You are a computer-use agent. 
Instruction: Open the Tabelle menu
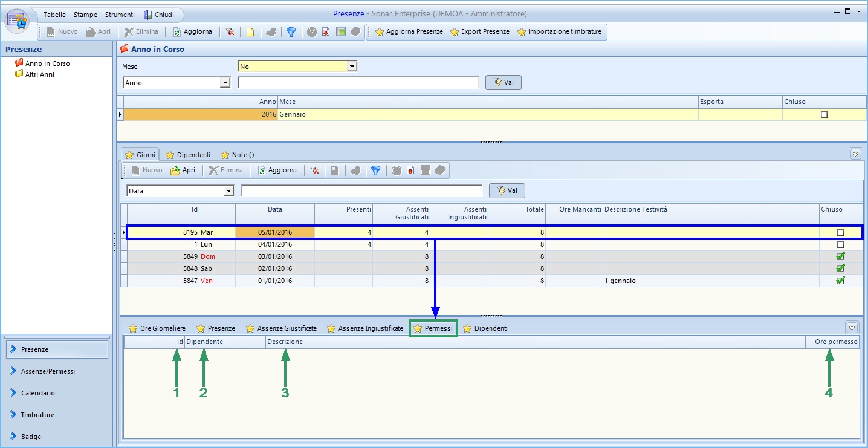click(54, 15)
